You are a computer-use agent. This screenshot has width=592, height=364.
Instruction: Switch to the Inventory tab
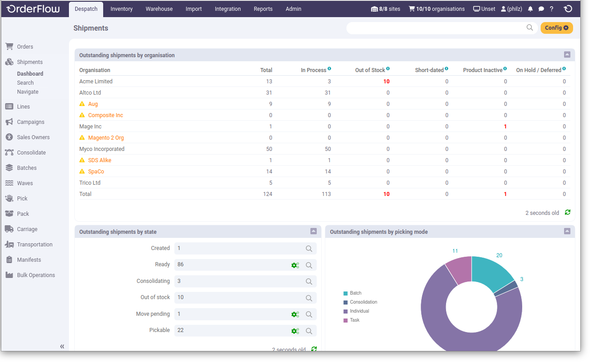click(x=122, y=9)
